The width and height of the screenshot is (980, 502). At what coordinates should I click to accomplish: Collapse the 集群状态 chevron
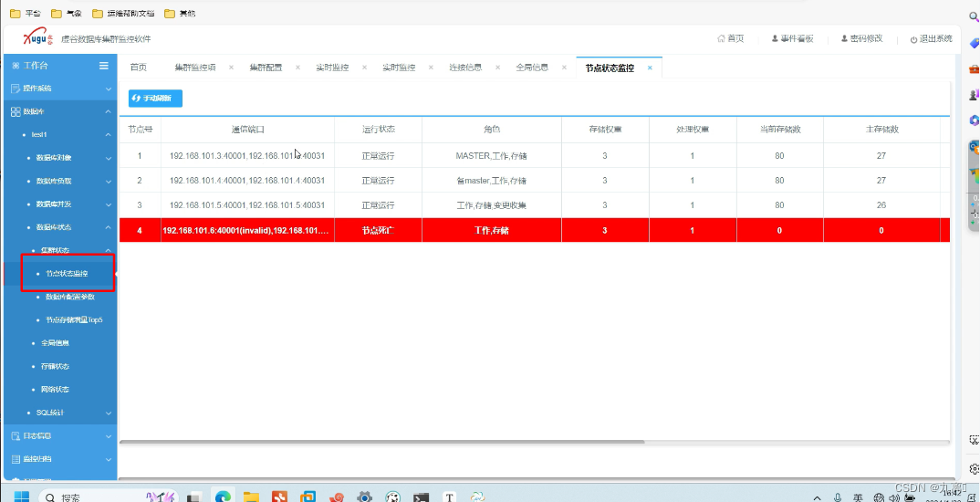point(108,250)
